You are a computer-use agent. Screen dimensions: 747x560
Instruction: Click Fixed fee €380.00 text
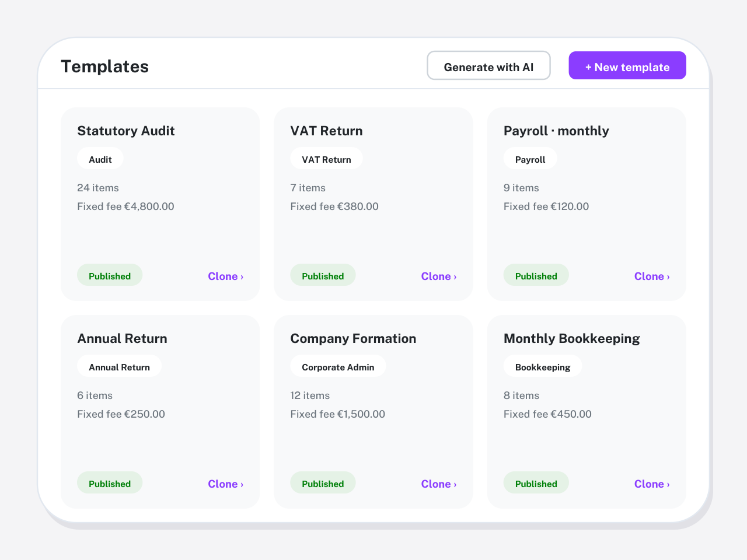pos(334,206)
